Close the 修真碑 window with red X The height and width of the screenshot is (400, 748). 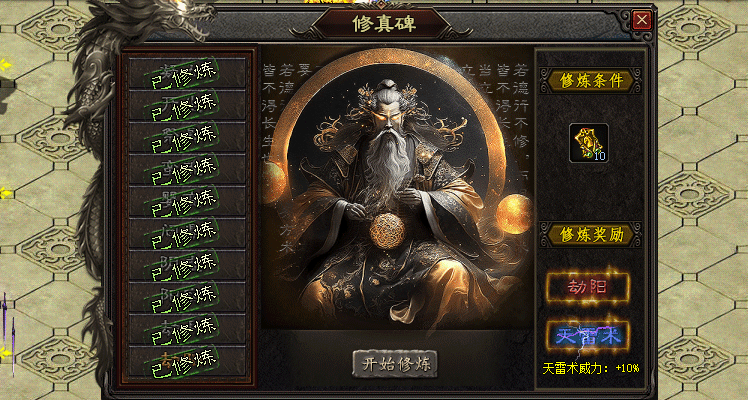tap(643, 20)
